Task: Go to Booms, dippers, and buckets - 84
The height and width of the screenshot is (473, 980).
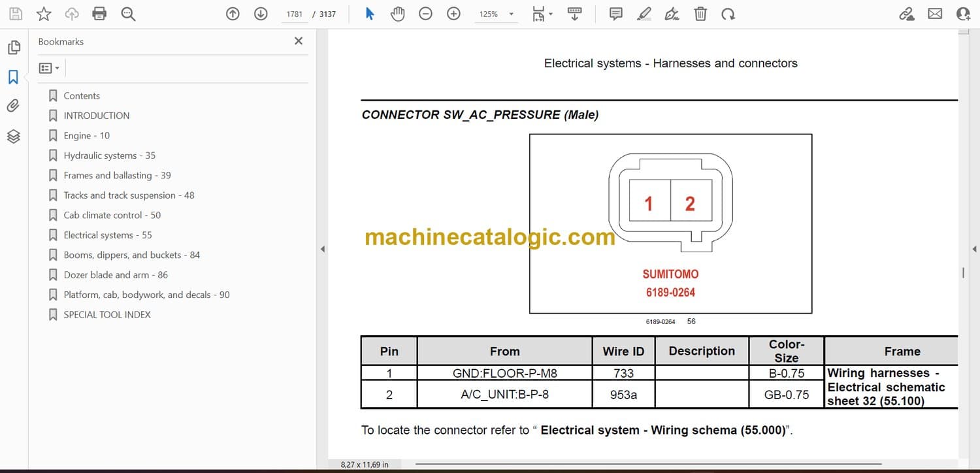Action: 132,255
